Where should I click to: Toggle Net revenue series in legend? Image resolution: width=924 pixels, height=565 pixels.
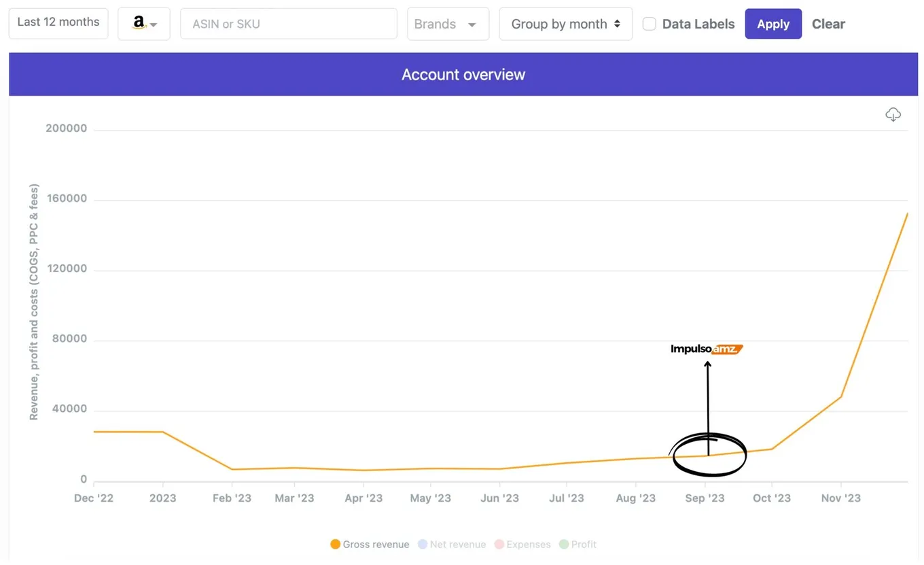click(452, 544)
